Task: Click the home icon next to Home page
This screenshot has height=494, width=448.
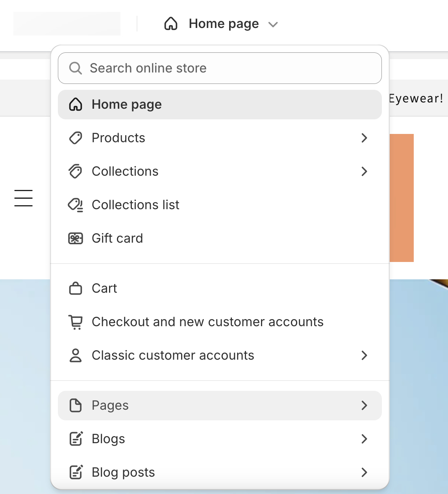Action: [76, 104]
